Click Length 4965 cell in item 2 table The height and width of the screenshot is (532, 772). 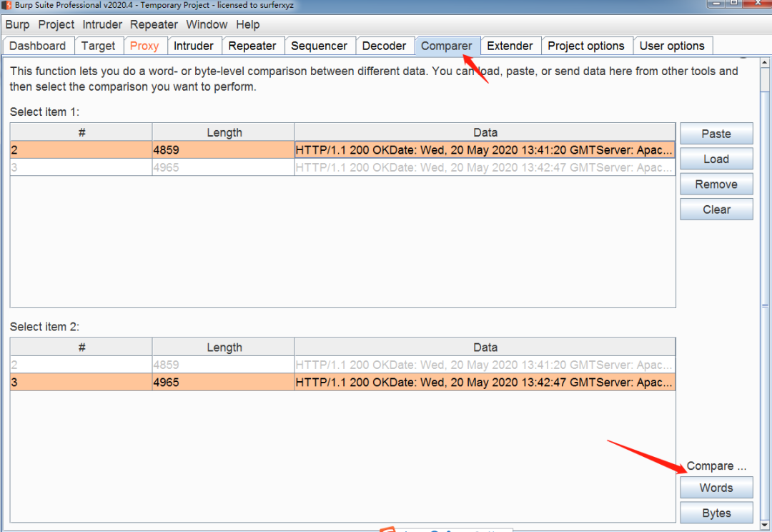224,383
